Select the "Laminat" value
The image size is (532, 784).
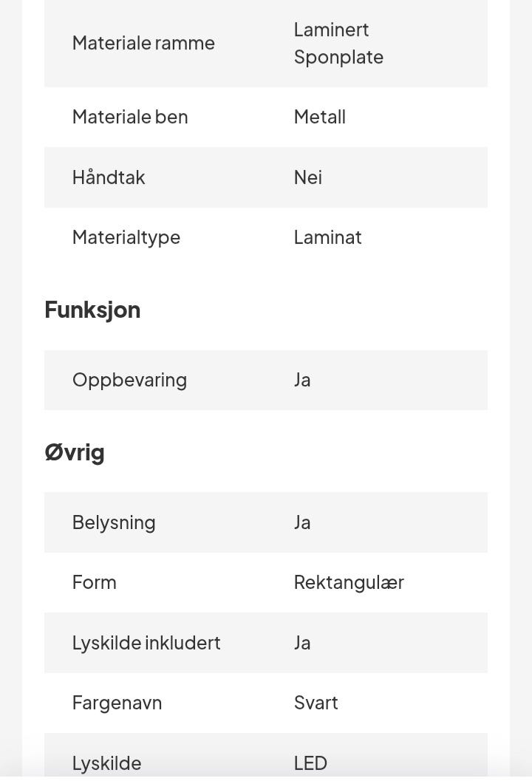point(327,237)
